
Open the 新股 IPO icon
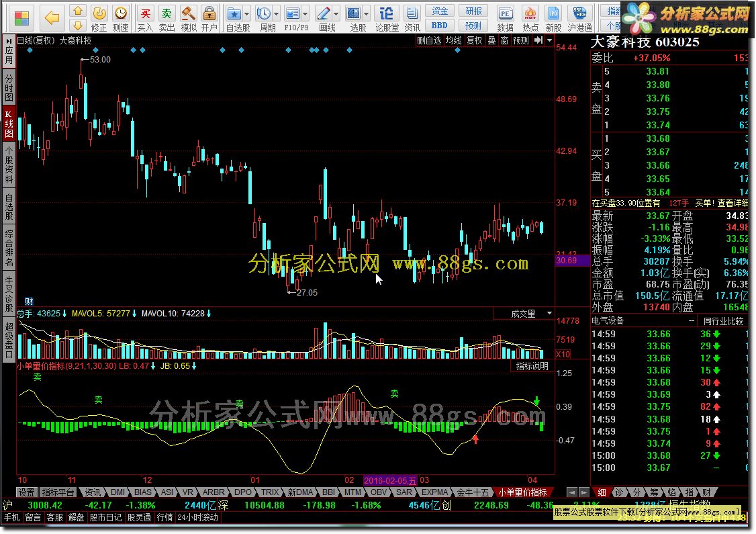[x=553, y=18]
